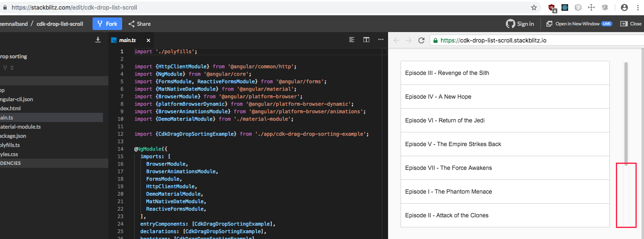Open the Chrome profile avatar
644x239 pixels.
click(x=624, y=7)
